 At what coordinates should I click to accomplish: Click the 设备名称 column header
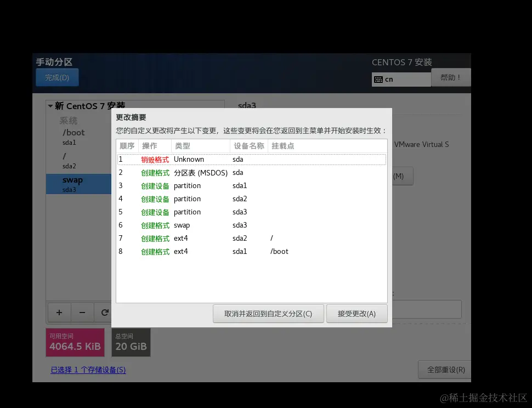tap(249, 146)
